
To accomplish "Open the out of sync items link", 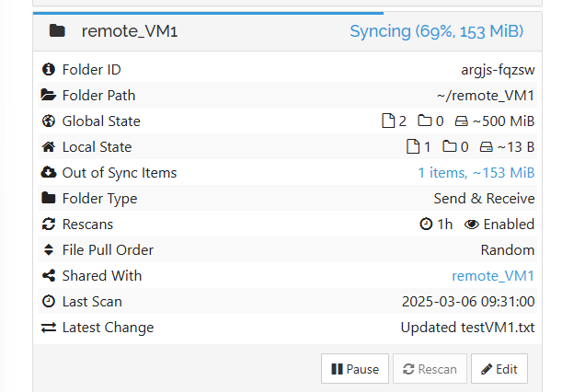I will click(x=476, y=173).
